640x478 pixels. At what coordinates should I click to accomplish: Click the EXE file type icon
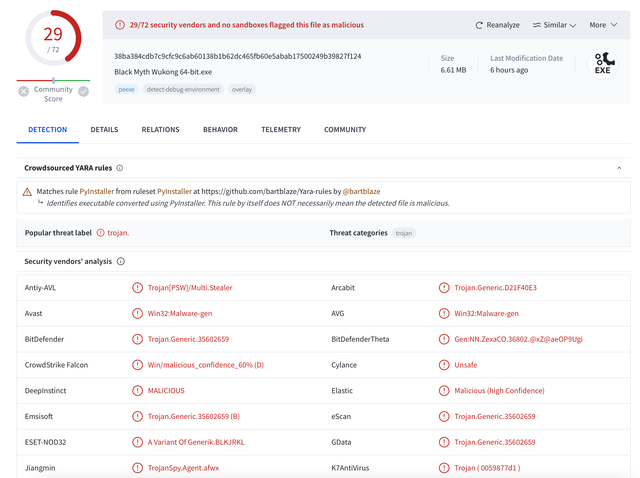click(x=603, y=64)
